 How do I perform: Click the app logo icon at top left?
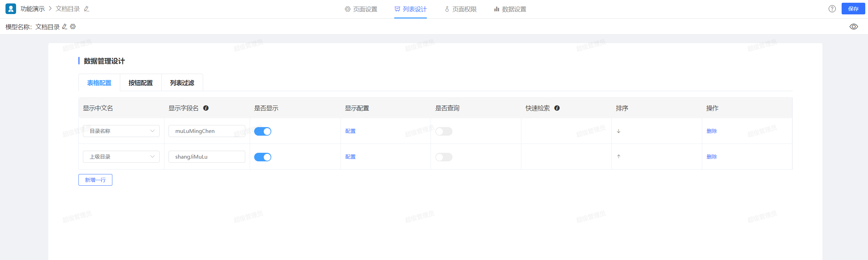click(x=11, y=9)
